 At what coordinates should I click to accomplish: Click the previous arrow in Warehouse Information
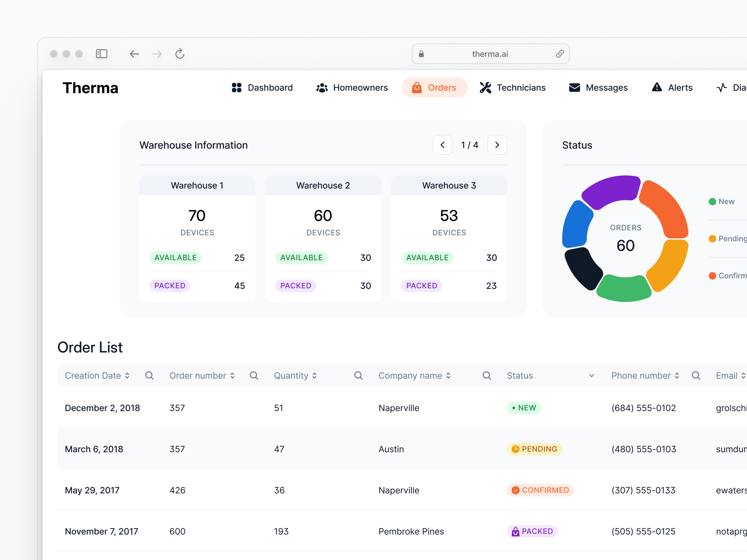(442, 145)
